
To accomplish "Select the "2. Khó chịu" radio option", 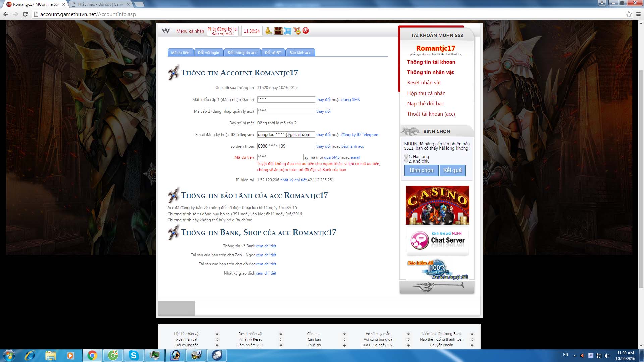I will [x=406, y=161].
